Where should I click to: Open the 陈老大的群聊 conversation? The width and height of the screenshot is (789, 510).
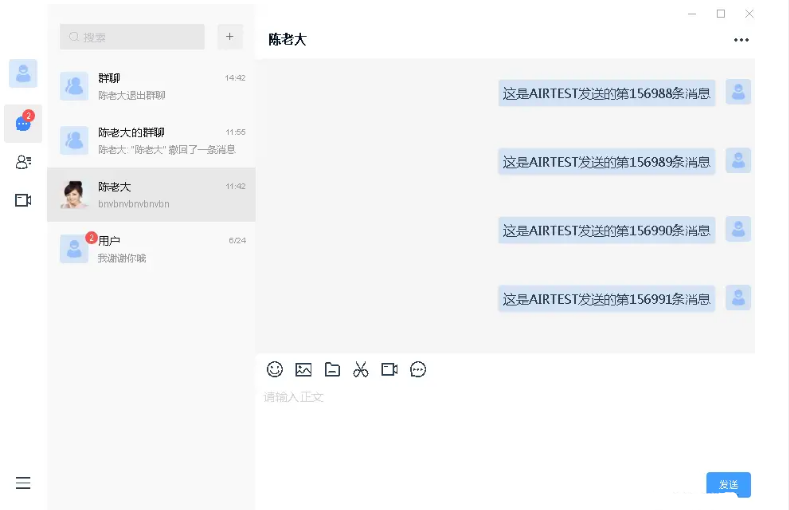coord(151,140)
